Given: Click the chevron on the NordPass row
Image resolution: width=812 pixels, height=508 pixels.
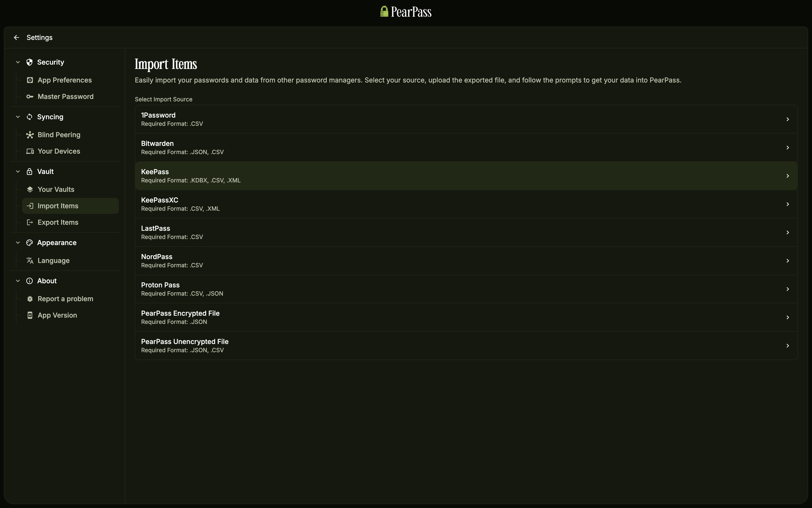Looking at the screenshot, I should tap(788, 261).
